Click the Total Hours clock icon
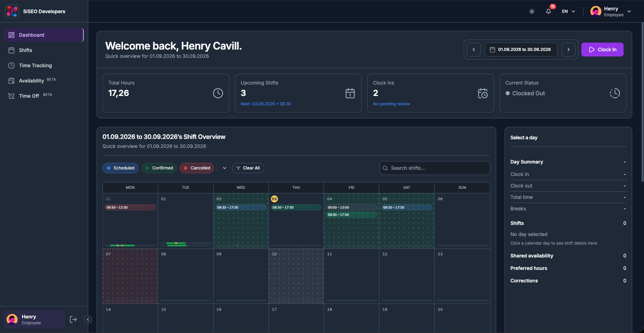The height and width of the screenshot is (333, 644). click(x=218, y=93)
